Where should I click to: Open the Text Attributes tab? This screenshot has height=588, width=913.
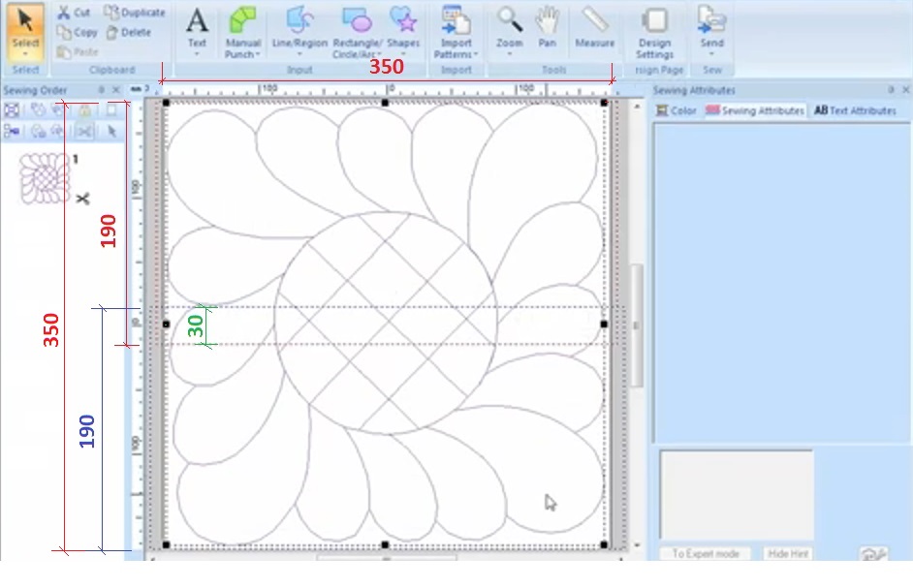point(855,110)
